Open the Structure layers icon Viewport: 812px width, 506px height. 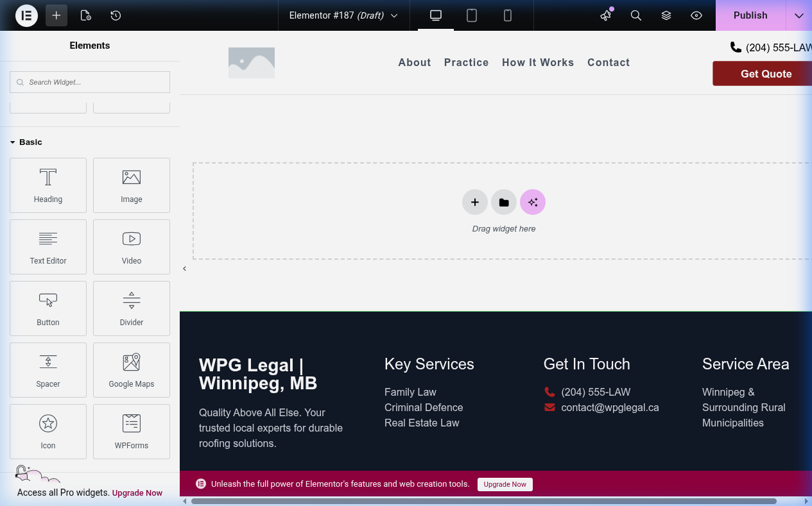pos(666,15)
